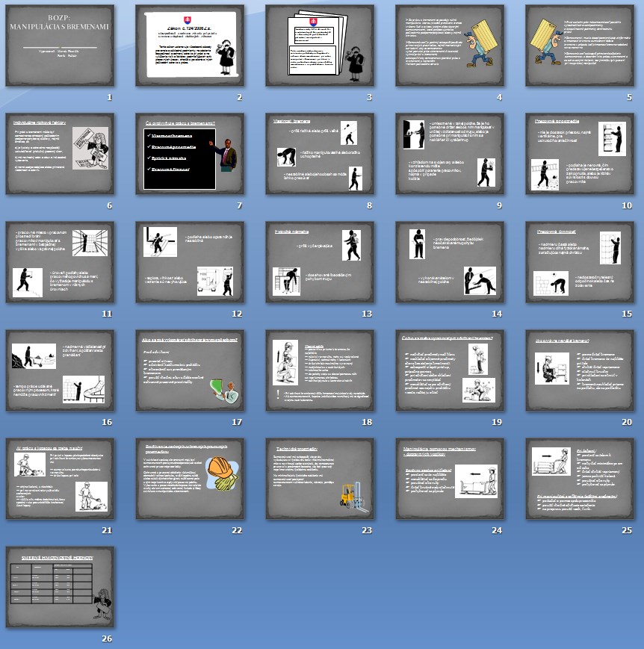Open slide 16 with wheelbarrow pictogram
This screenshot has height=649, width=644.
point(60,371)
